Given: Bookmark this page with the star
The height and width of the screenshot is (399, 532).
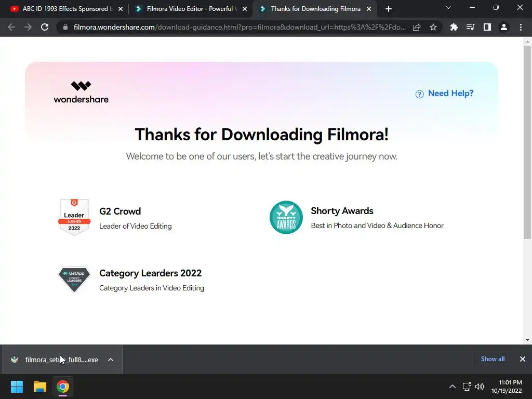Looking at the screenshot, I should (433, 27).
